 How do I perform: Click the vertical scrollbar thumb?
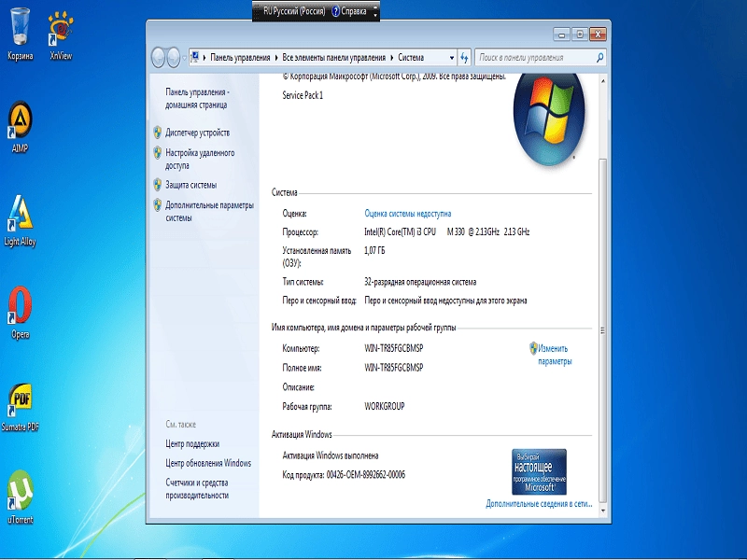(x=602, y=330)
